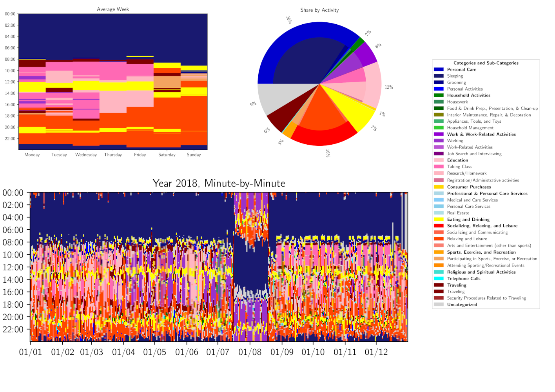The width and height of the screenshot is (555, 392).
Task: Select the Telephone Calls cyan swatch
Action: (439, 279)
